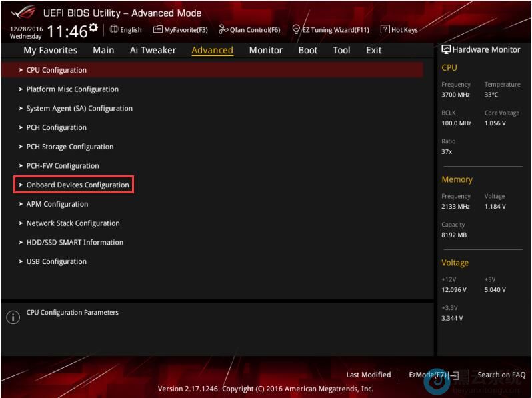Click CPU temperature value 33°C
The height and width of the screenshot is (398, 532).
coord(491,95)
